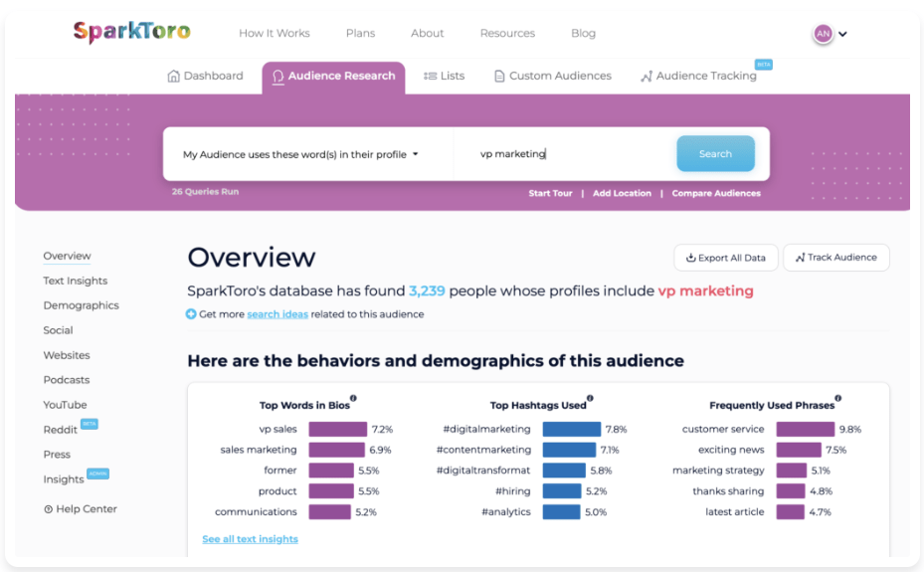The width and height of the screenshot is (924, 572).
Task: Select Overview in the sidebar
Action: tap(68, 256)
